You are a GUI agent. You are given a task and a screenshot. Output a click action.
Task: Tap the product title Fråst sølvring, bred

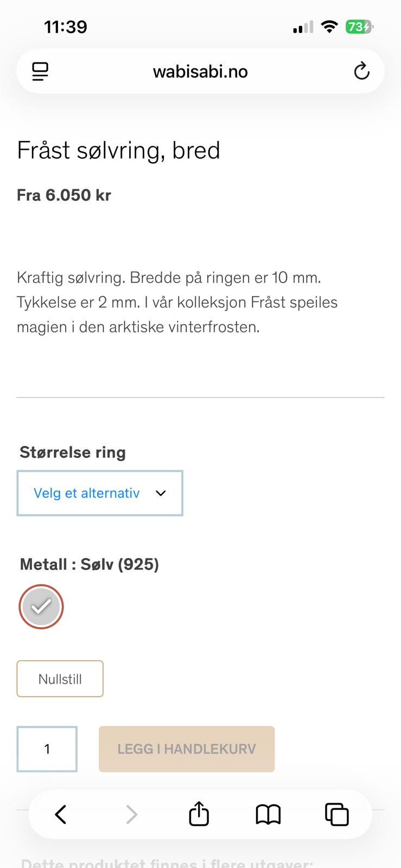point(119,150)
